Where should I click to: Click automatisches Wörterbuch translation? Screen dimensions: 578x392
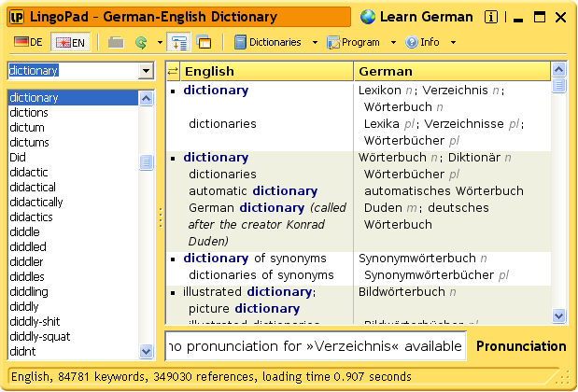(x=444, y=190)
